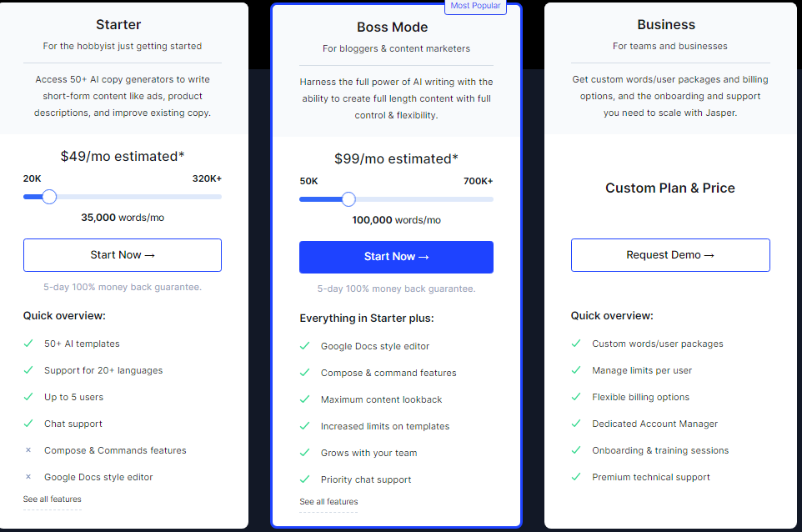Click the Most Popular badge
Screen dimensions: 802x532
475,6
